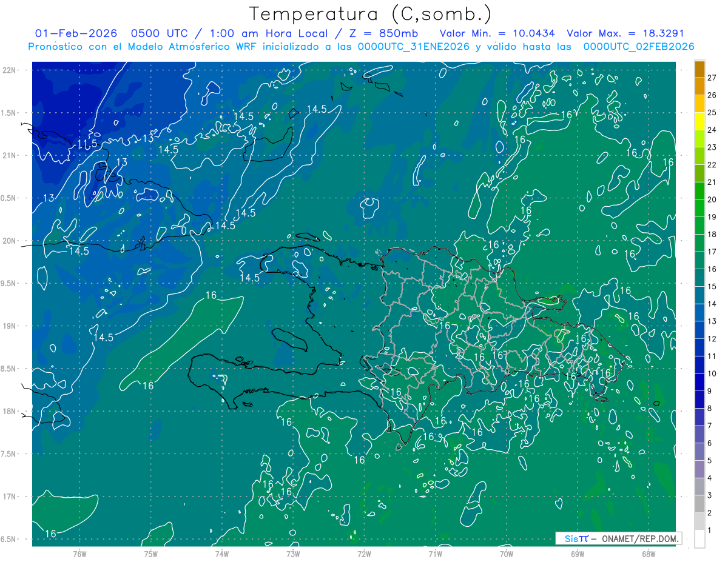Image resolution: width=728 pixels, height=562 pixels.
Task: Click the legend value '27'
Action: pyautogui.click(x=712, y=78)
